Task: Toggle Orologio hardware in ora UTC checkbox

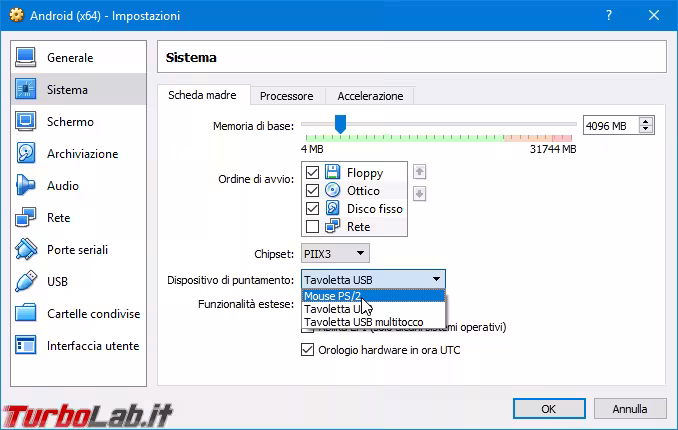Action: coord(307,350)
